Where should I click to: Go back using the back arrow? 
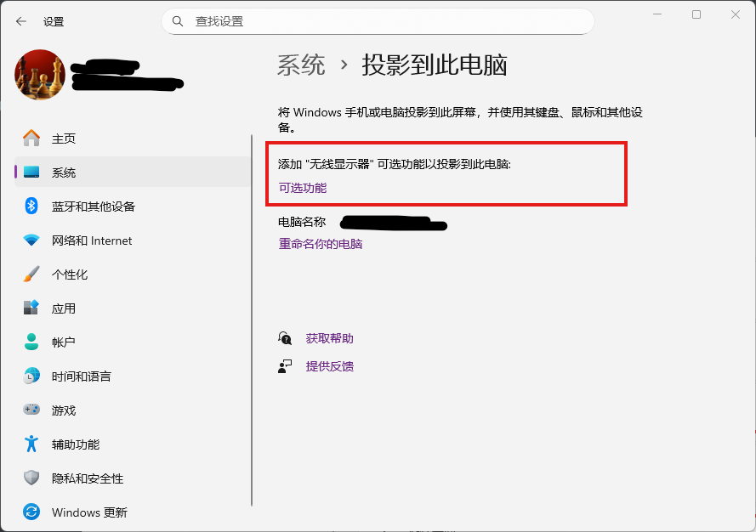(21, 21)
